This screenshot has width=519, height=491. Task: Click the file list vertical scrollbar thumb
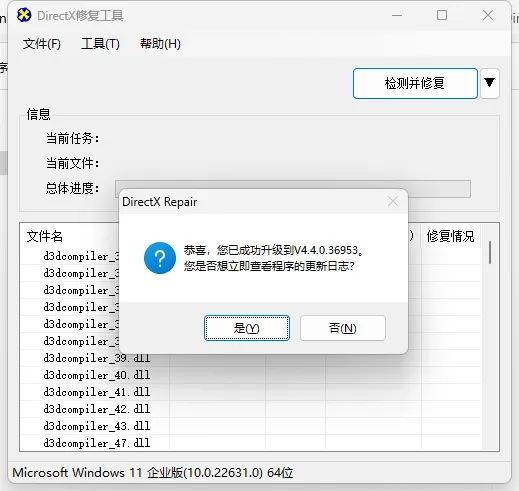[490, 253]
